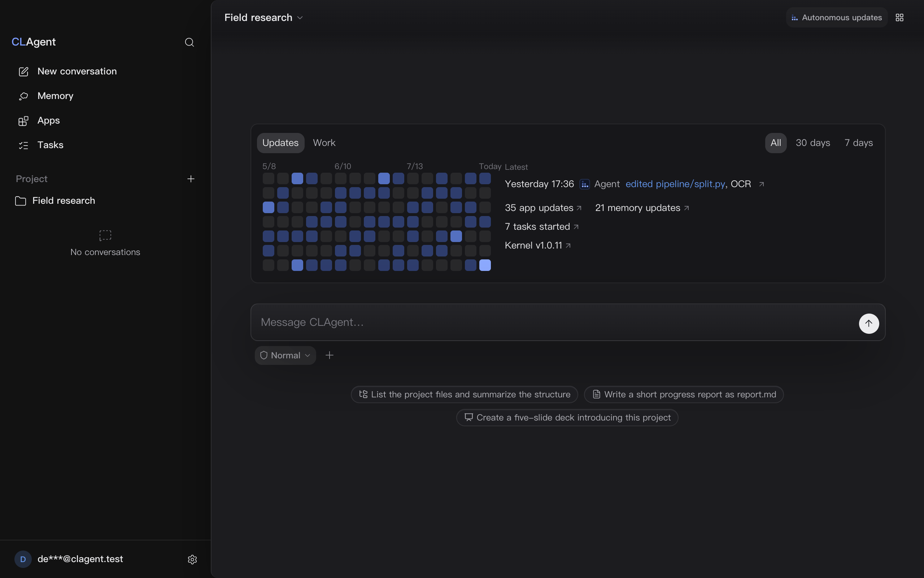
Task: Select the All time range filter
Action: 775,143
